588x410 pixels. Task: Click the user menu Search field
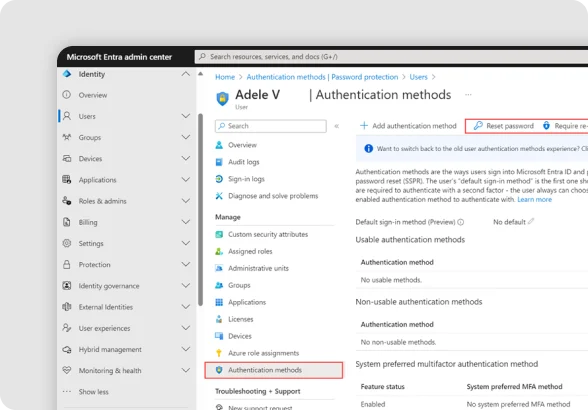pyautogui.click(x=270, y=126)
